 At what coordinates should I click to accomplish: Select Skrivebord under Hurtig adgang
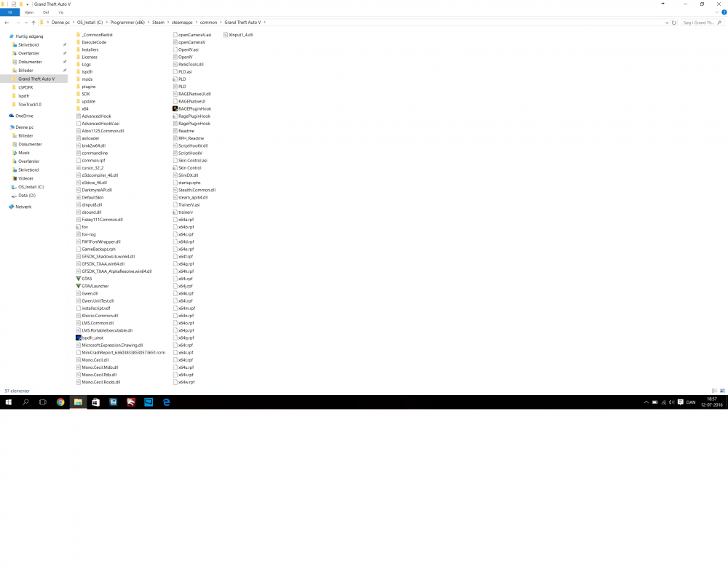(x=28, y=45)
